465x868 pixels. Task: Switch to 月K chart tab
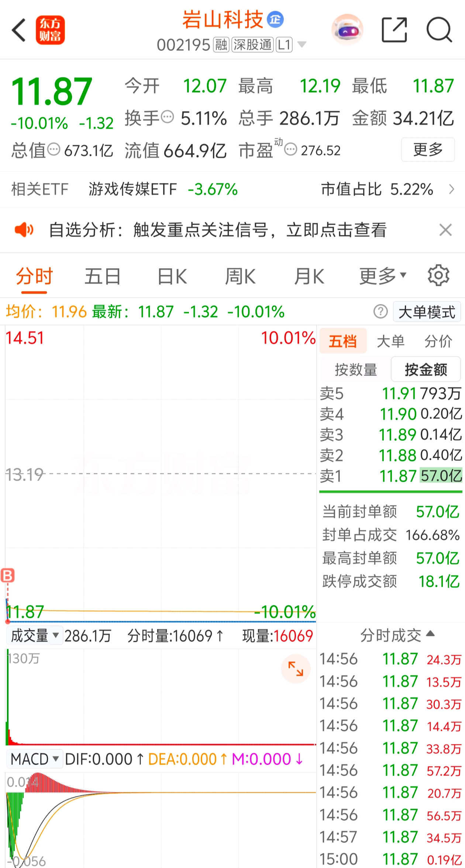click(309, 276)
